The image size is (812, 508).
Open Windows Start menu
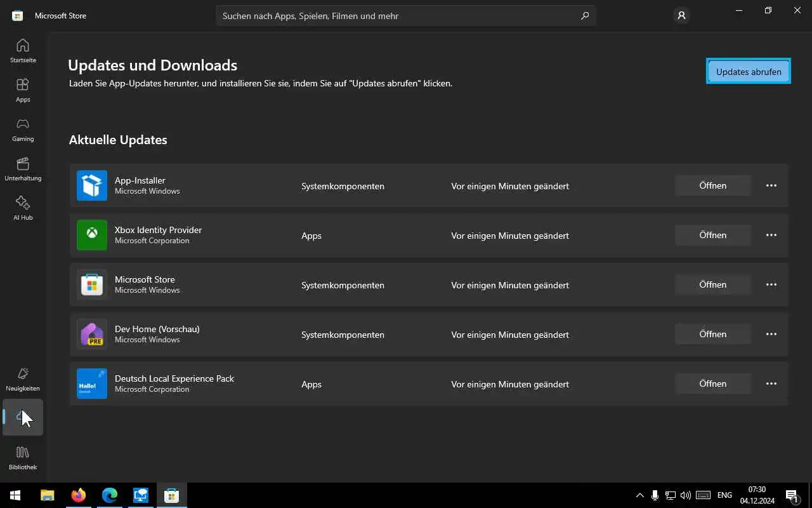point(15,495)
